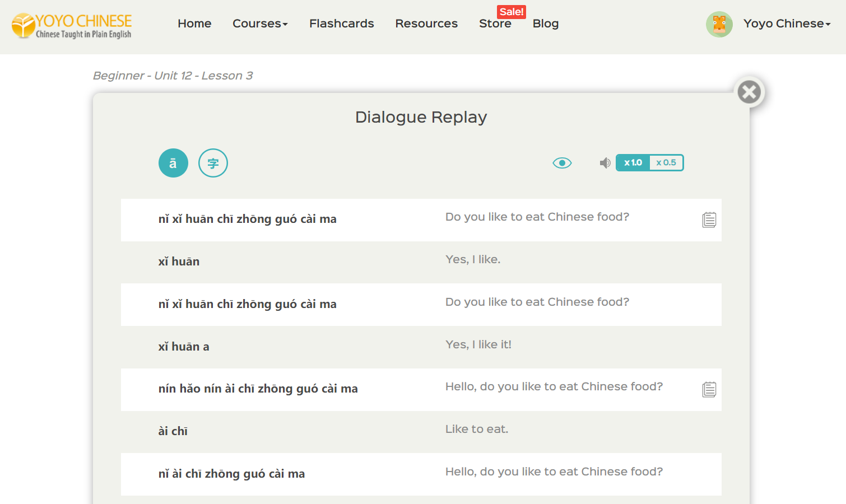Set playback speed to x1.0
The height and width of the screenshot is (504, 846).
click(x=633, y=163)
